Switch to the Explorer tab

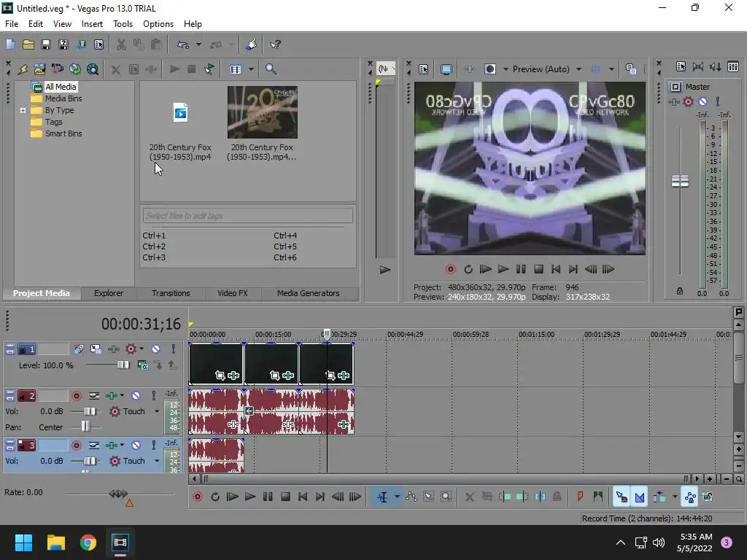point(109,293)
